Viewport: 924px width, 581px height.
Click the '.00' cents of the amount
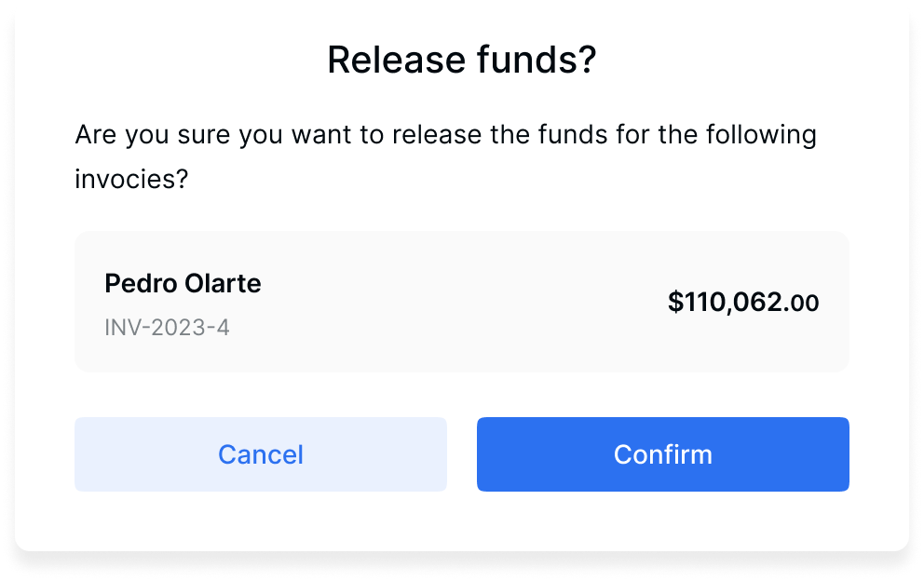coord(803,303)
